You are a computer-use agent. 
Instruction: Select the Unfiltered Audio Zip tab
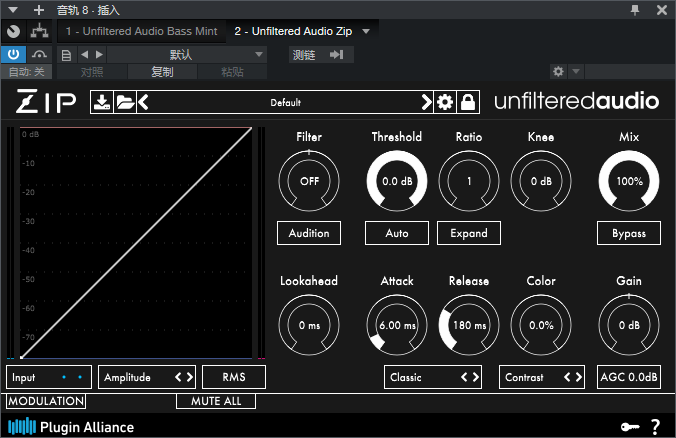click(x=293, y=31)
